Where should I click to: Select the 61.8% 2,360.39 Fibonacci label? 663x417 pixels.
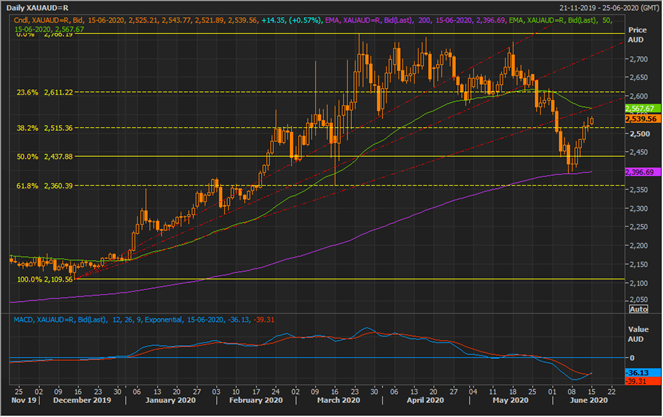point(45,186)
